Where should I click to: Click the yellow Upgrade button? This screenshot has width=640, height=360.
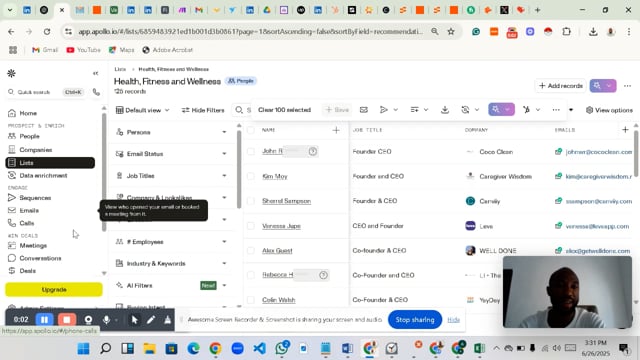pyautogui.click(x=54, y=289)
